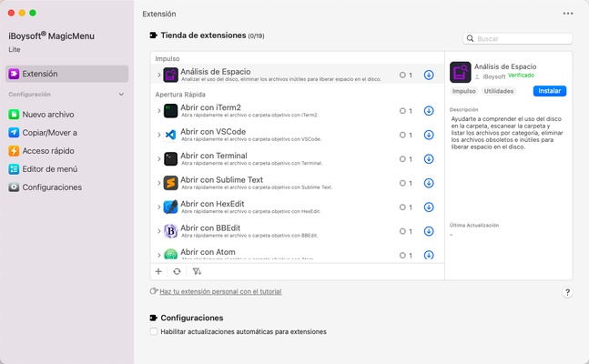Enable automatic updates for extensions checkbox
This screenshot has width=589, height=364.
click(x=154, y=332)
